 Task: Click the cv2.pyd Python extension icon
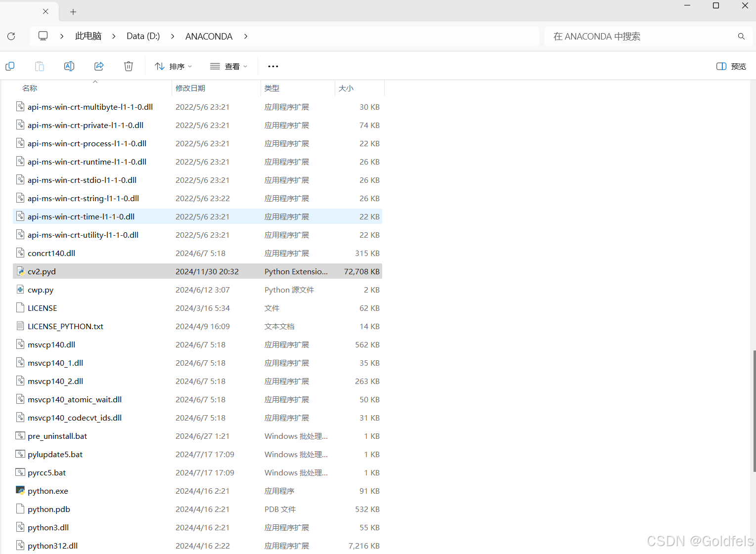tap(20, 271)
